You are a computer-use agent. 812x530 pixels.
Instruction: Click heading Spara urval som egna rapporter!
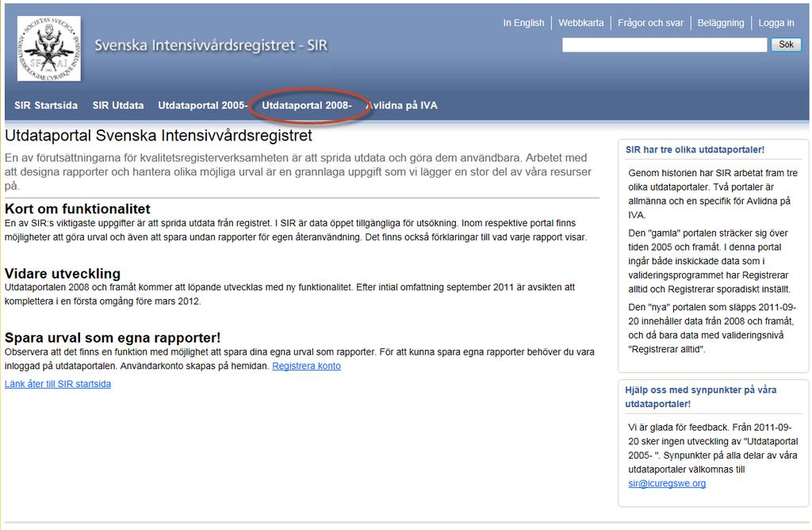pyautogui.click(x=113, y=338)
